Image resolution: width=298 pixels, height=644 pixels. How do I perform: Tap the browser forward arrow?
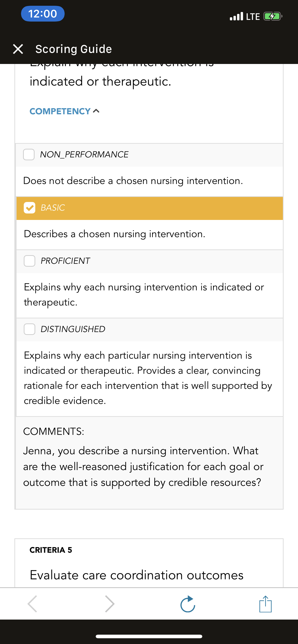point(110,604)
